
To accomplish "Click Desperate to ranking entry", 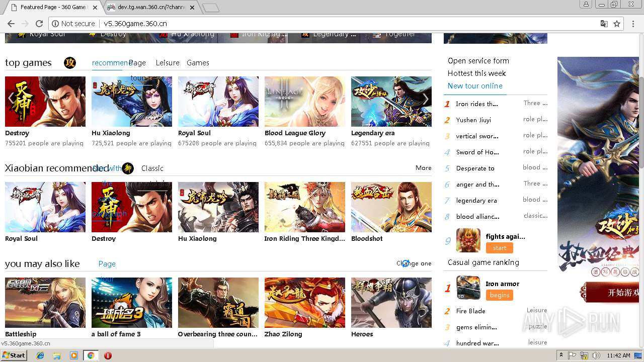I will coord(475,168).
